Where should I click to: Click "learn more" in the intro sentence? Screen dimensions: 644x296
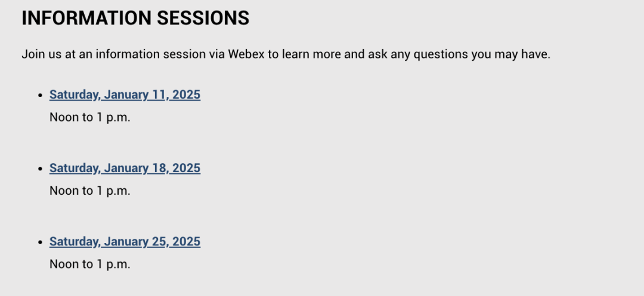tap(312, 54)
